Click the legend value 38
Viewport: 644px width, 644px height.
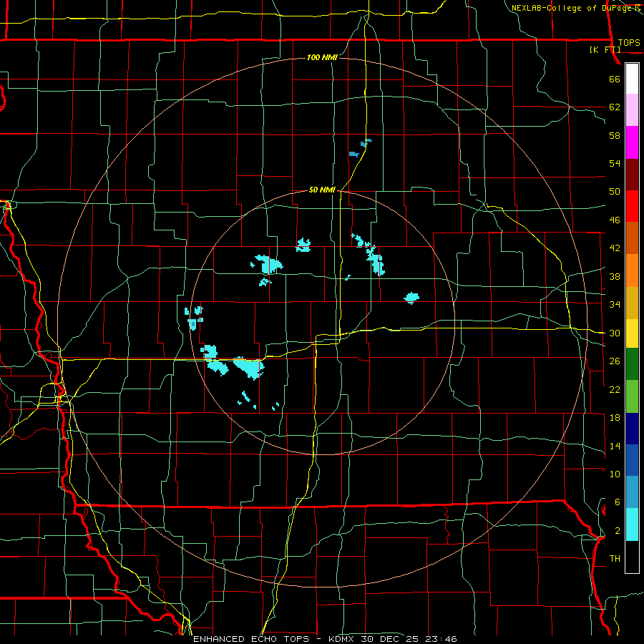pos(615,276)
